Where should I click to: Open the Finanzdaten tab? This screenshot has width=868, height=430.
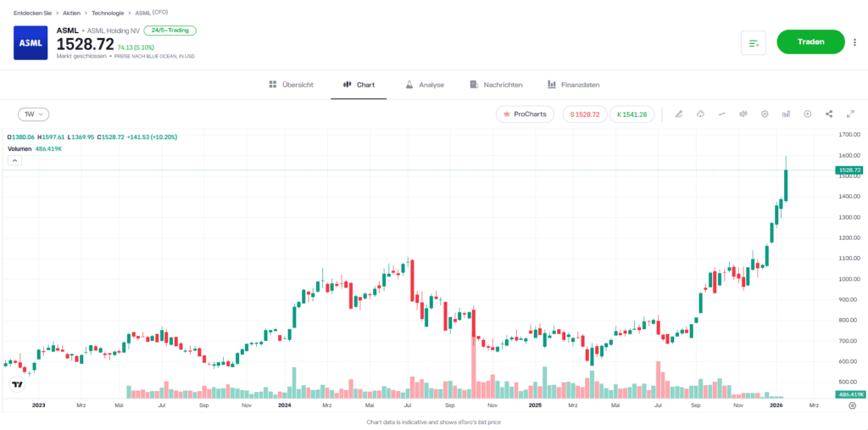click(x=574, y=85)
